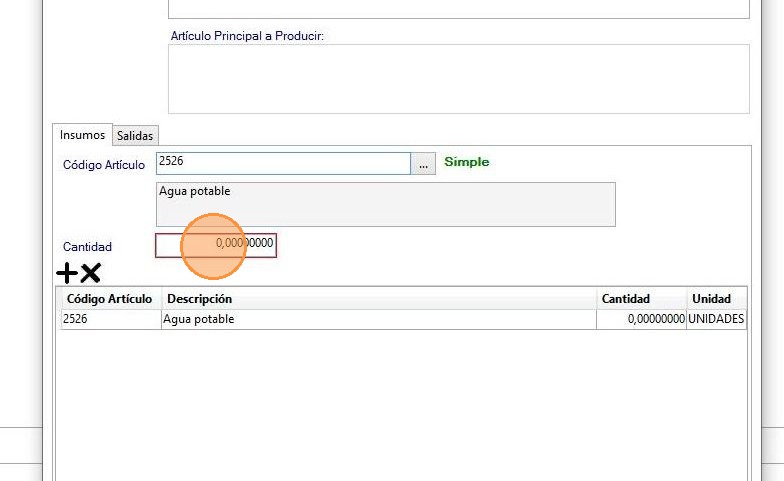Sort by the Código Artículo column header
The width and height of the screenshot is (784, 481).
point(109,299)
